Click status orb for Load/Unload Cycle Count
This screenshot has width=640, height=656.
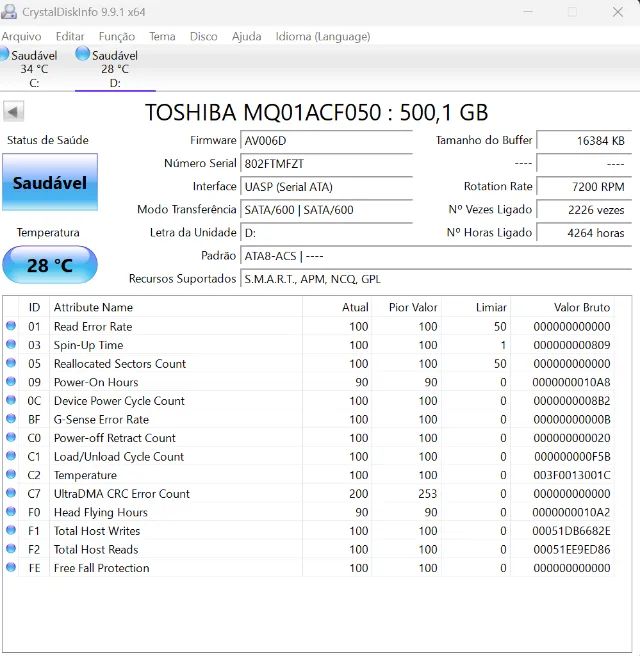pos(11,456)
